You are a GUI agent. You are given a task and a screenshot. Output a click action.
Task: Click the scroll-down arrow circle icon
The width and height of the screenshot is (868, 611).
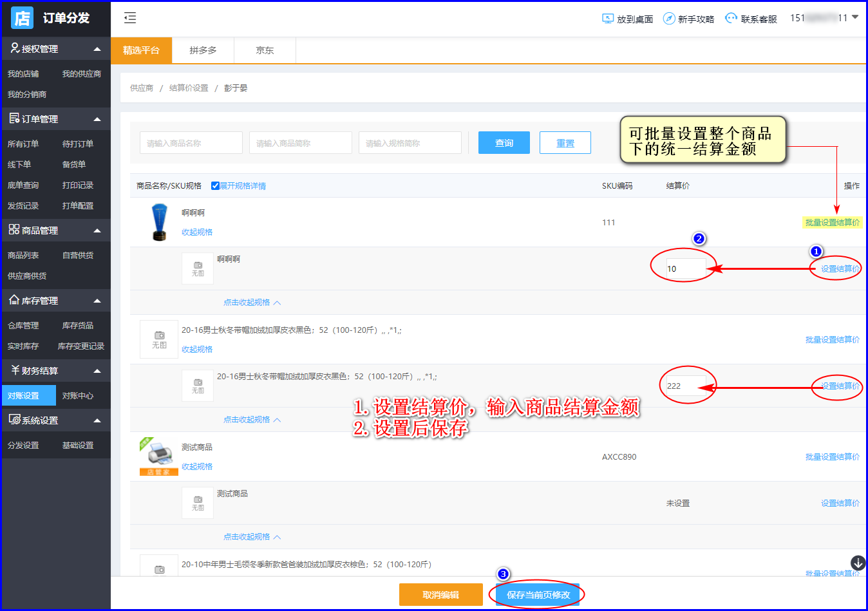[x=858, y=563]
